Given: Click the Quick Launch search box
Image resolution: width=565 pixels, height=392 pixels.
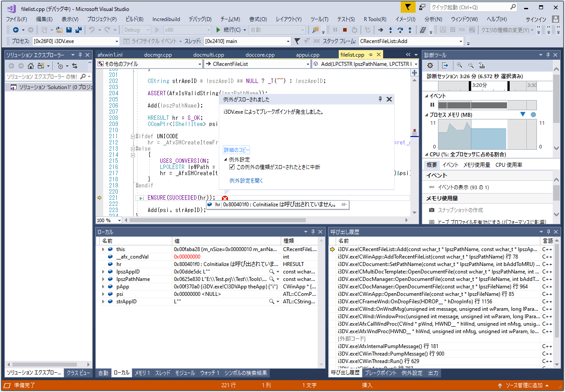Looking at the screenshot, I should tap(474, 7).
